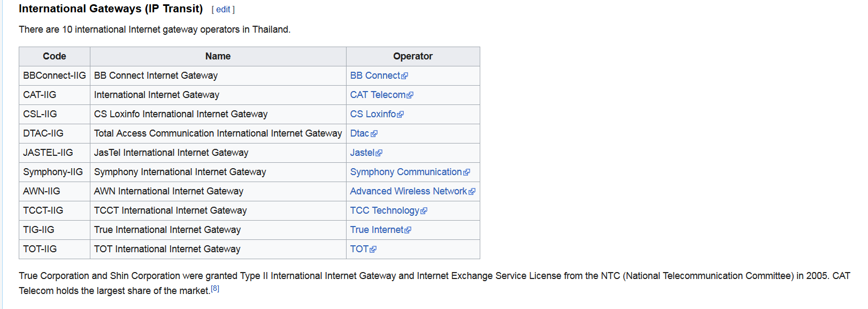The width and height of the screenshot is (868, 309).
Task: Click Symphony International Internet Gateway name
Action: tap(218, 172)
